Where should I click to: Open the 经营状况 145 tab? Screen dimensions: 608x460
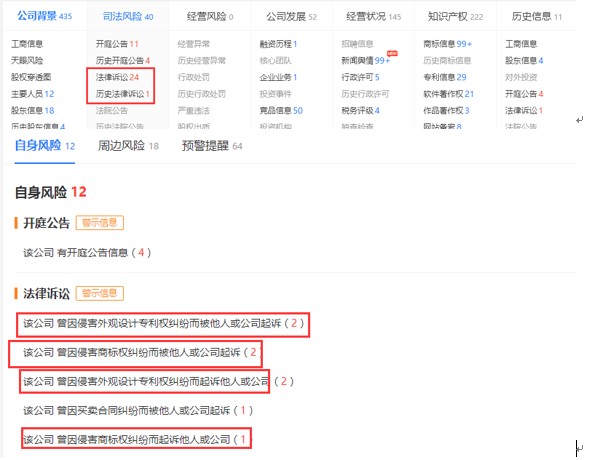pyautogui.click(x=373, y=16)
